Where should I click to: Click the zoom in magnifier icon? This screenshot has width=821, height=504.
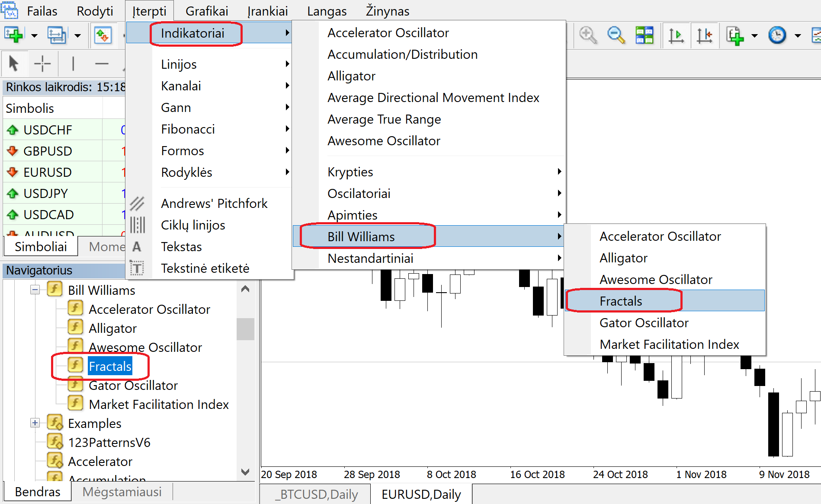(x=588, y=35)
